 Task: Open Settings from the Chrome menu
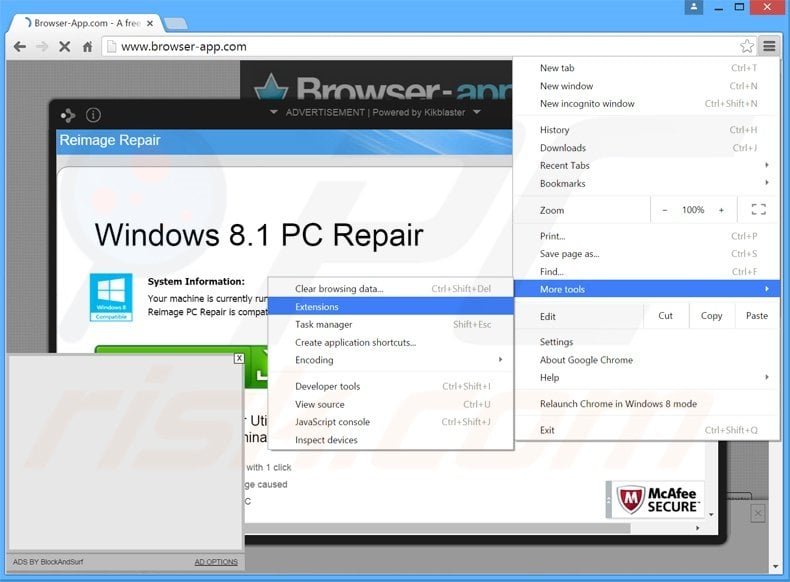(646, 342)
